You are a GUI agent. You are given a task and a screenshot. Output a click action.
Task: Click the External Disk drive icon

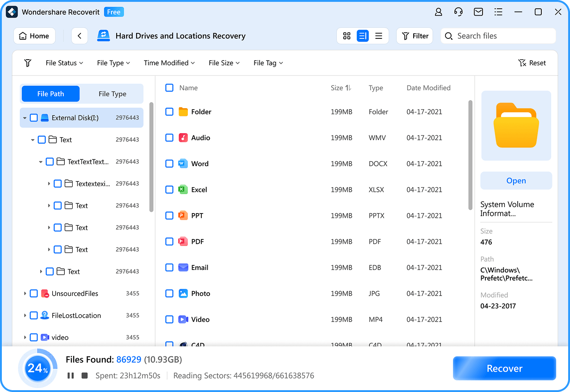45,118
